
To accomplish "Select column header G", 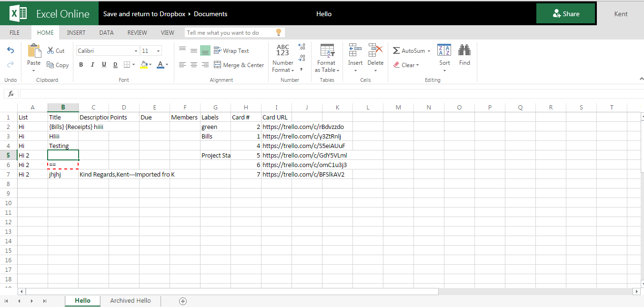I will point(215,108).
